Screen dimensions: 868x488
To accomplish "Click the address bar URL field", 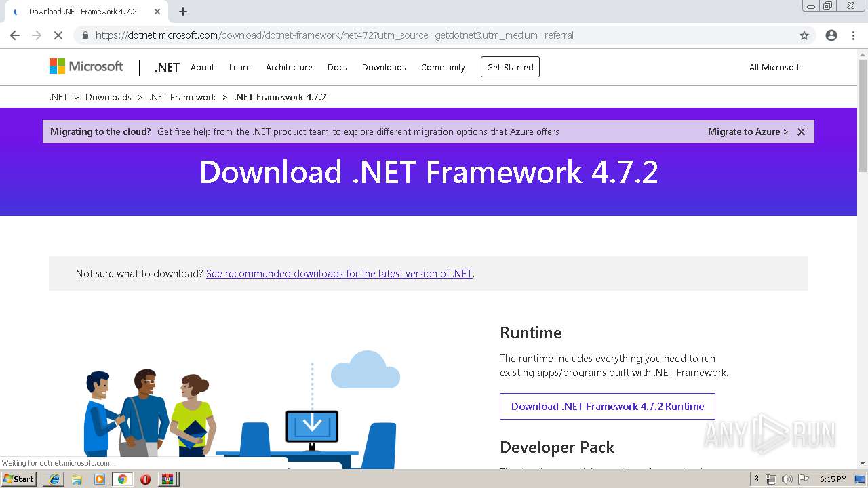I will point(434,35).
